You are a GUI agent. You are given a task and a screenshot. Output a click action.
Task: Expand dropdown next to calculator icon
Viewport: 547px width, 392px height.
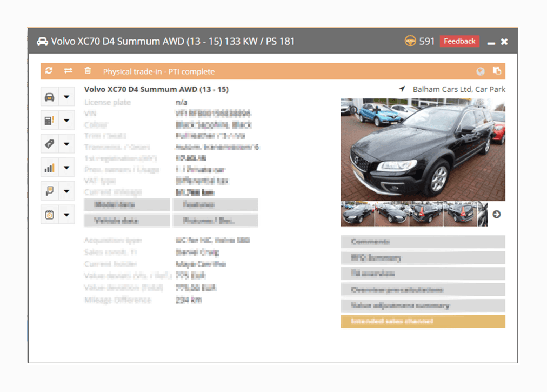pos(66,121)
